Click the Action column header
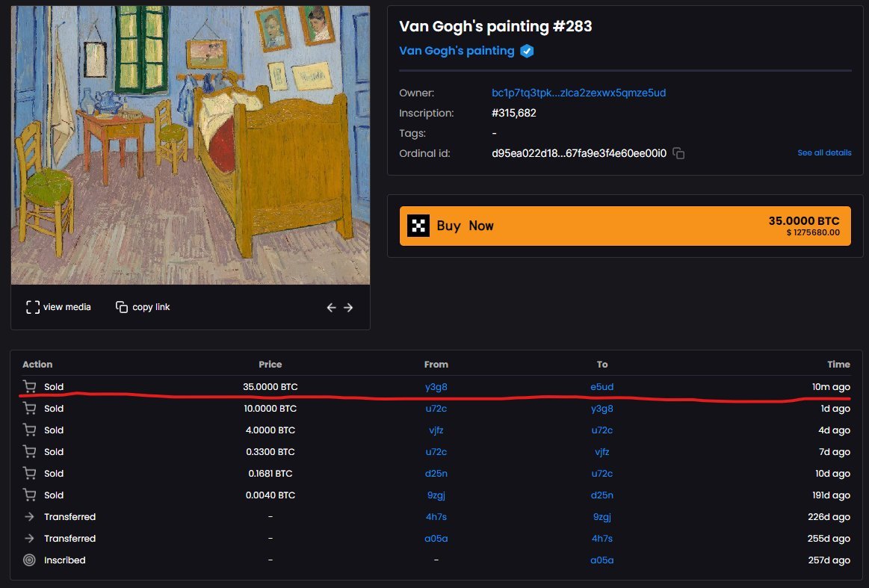This screenshot has height=588, width=869. coord(37,364)
